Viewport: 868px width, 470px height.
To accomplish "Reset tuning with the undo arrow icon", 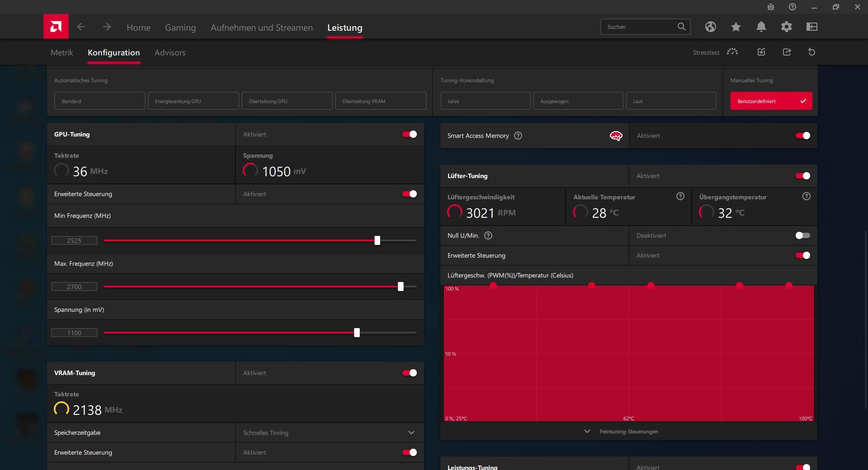I will tap(811, 52).
